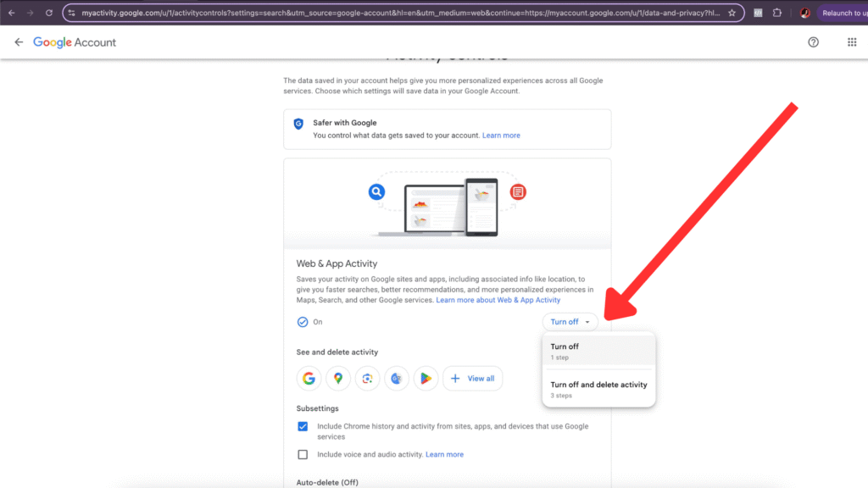Open the browser extensions puzzle icon
This screenshot has width=868, height=488.
point(777,13)
